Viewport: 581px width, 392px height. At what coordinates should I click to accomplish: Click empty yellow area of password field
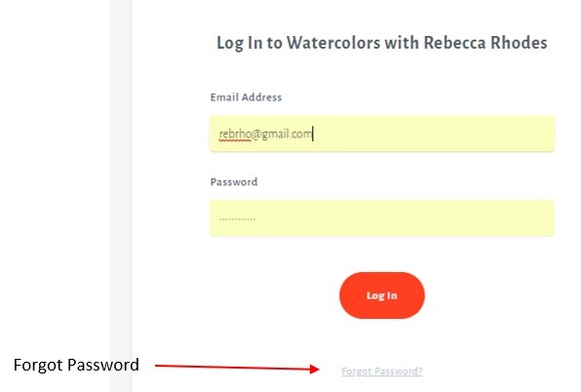click(406, 218)
